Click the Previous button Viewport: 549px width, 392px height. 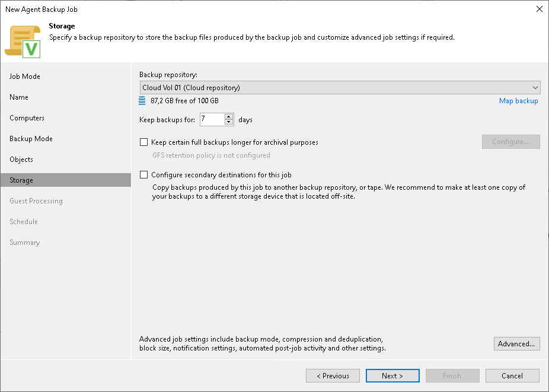click(x=333, y=375)
